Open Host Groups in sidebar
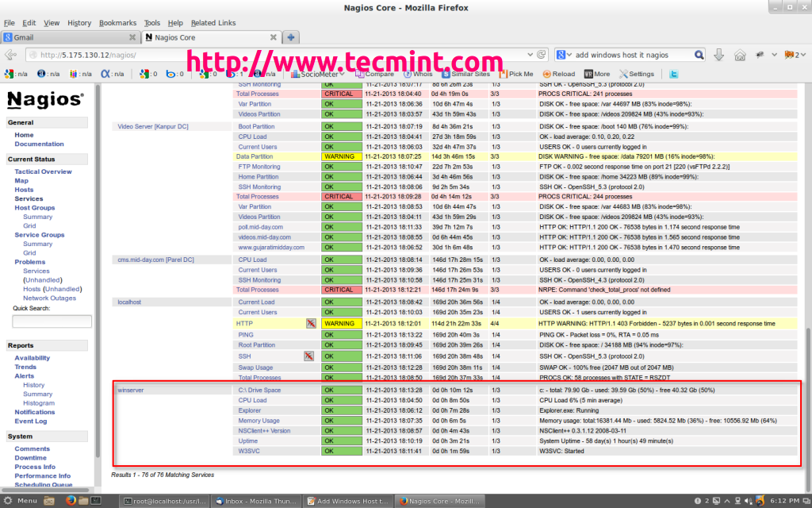 35,208
